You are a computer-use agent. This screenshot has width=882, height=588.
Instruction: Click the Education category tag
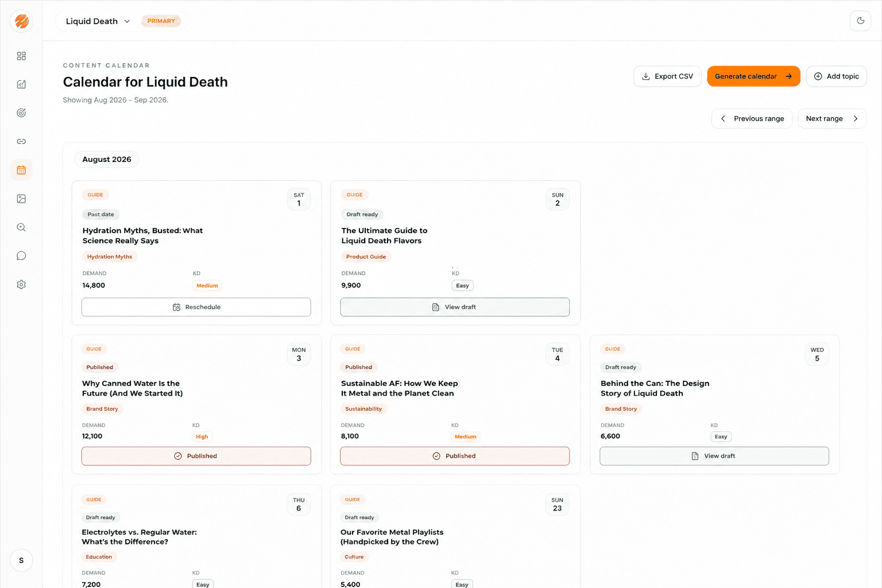coord(99,557)
